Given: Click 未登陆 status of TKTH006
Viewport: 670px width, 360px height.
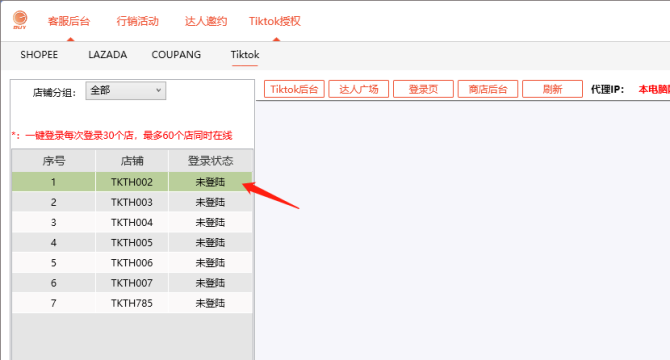Looking at the screenshot, I should (x=210, y=263).
